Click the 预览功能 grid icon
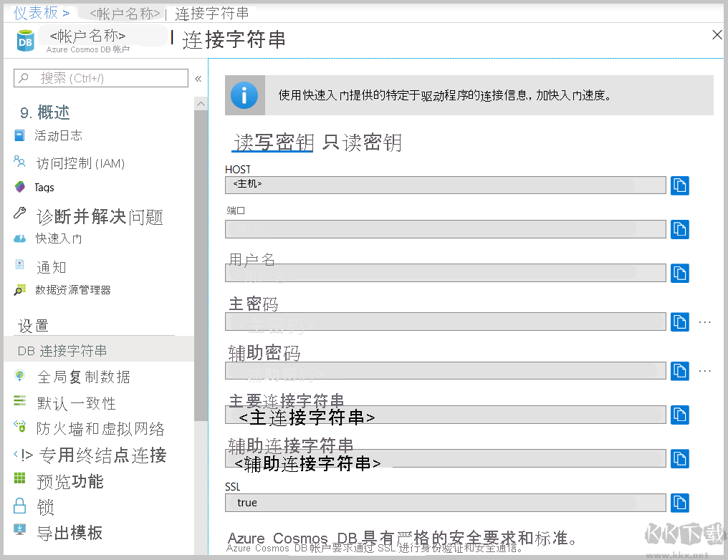 tap(19, 478)
